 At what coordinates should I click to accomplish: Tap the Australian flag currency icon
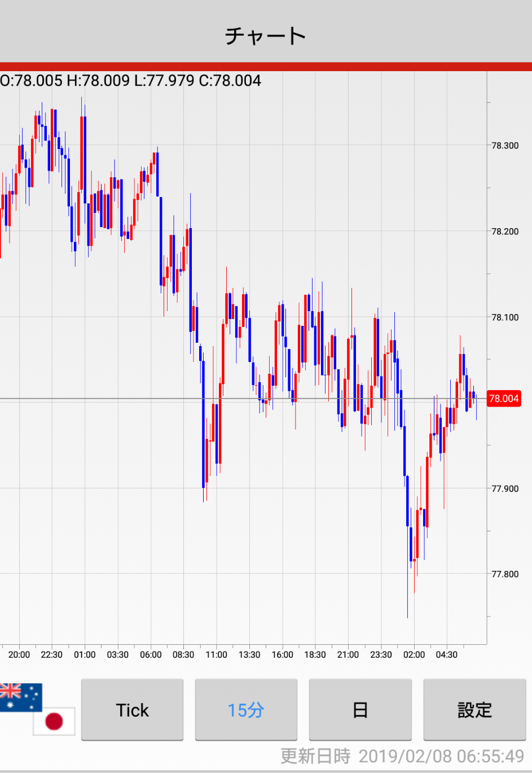(20, 696)
